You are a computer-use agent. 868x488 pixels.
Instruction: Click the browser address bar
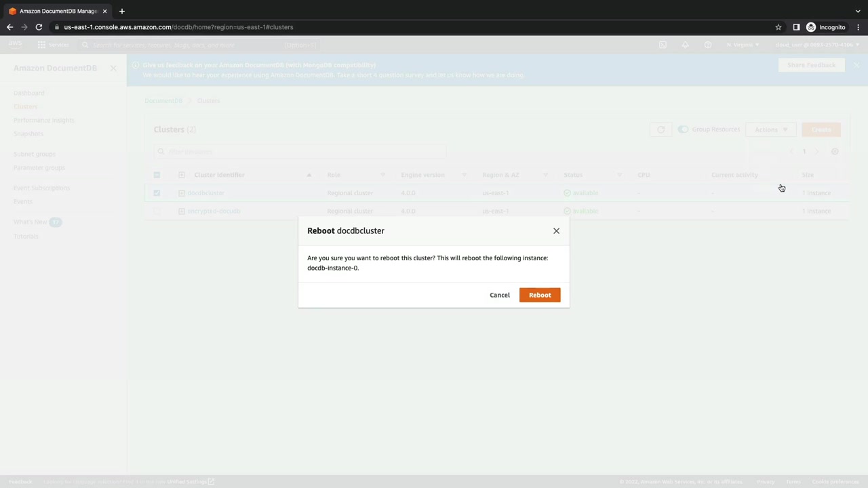click(x=414, y=27)
